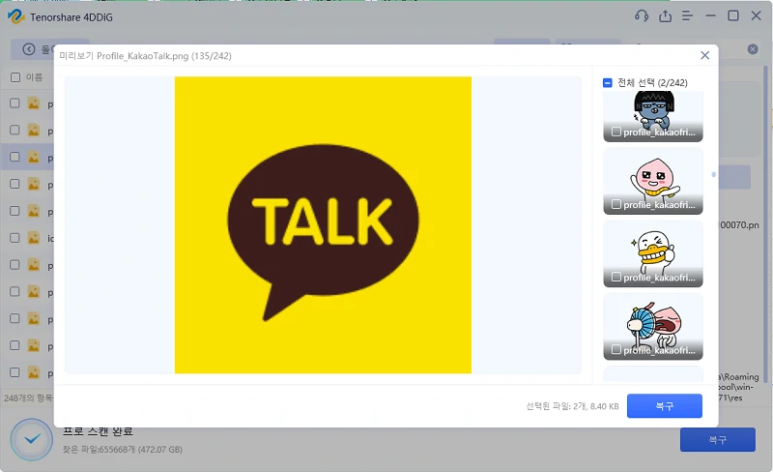Check the Tube duck thumbnail checkbox
Viewport: 773px width, 472px height.
tap(616, 277)
